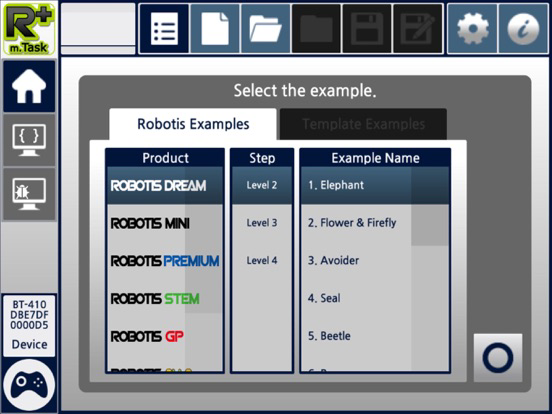The image size is (552, 414).
Task: Click the dimmed save-as pencil icon
Action: pos(418,29)
